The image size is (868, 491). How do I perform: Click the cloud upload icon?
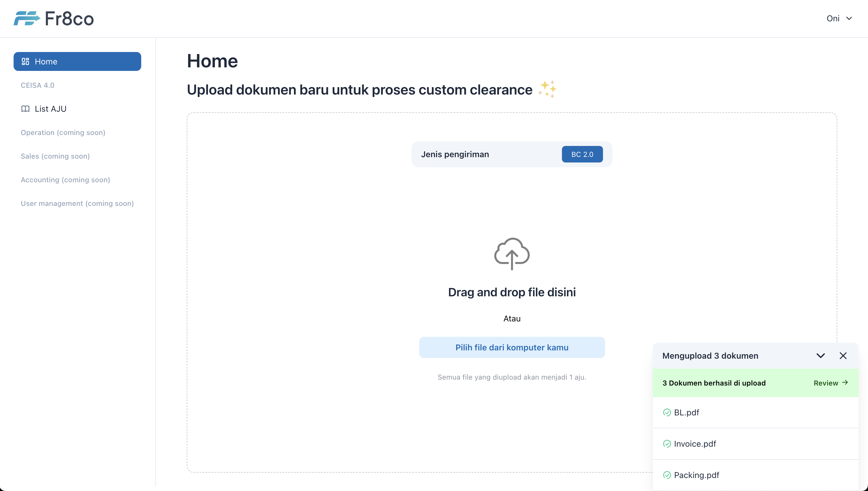[512, 253]
